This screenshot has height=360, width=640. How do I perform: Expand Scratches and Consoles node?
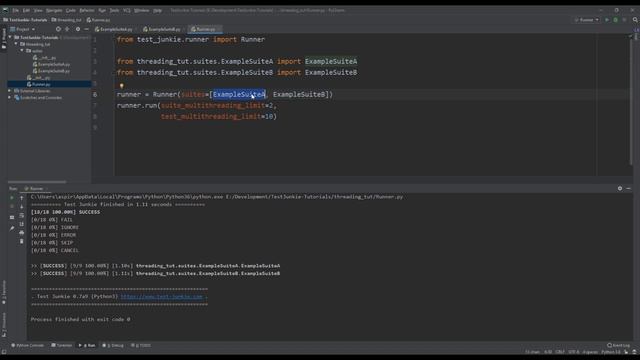10,98
